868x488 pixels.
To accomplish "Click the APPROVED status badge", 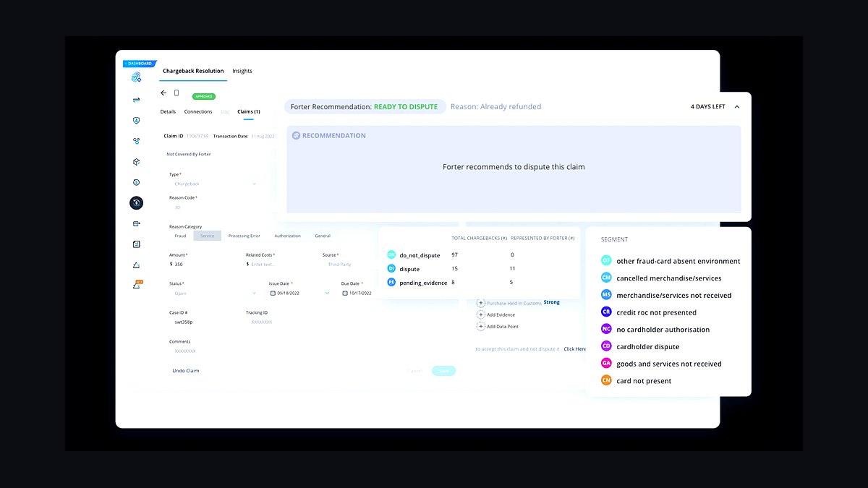I will click(204, 96).
